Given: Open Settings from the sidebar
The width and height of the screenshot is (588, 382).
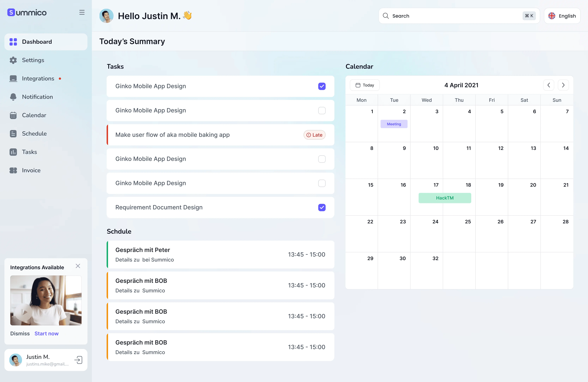Looking at the screenshot, I should coord(46,60).
